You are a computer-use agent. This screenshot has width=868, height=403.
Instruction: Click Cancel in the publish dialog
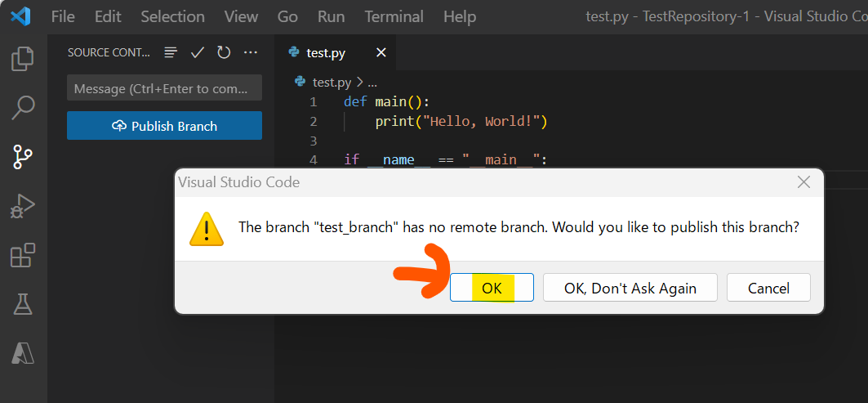pos(768,288)
